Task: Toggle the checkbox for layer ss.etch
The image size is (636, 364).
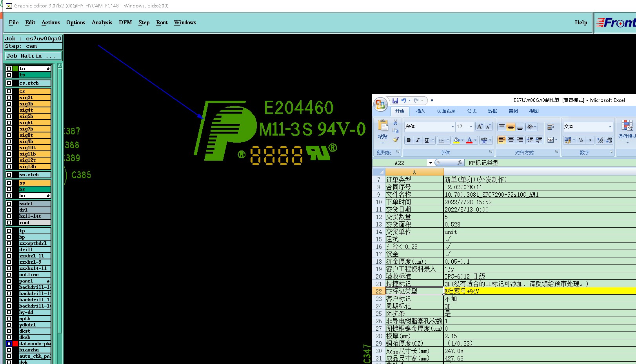Action: click(9, 175)
